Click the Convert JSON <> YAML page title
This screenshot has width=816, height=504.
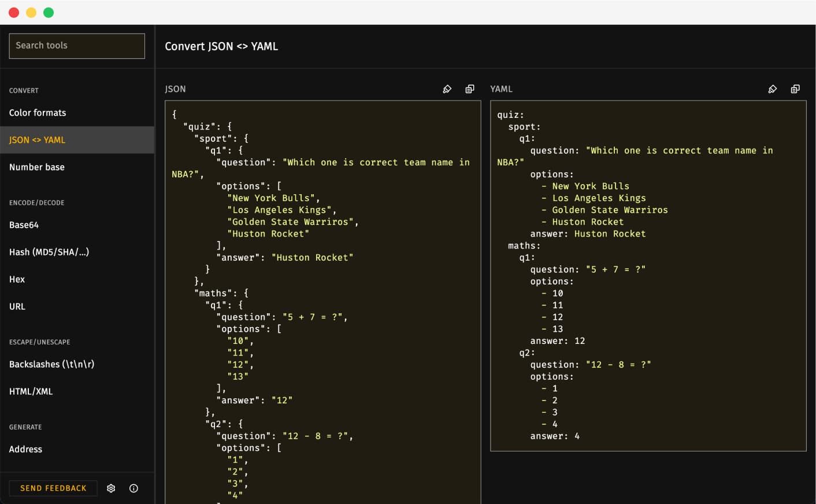221,46
